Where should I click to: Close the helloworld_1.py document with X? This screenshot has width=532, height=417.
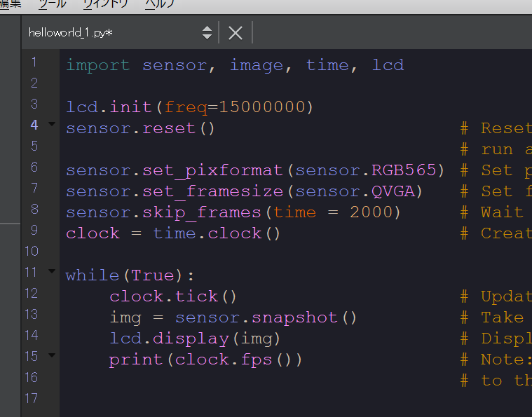pos(236,32)
